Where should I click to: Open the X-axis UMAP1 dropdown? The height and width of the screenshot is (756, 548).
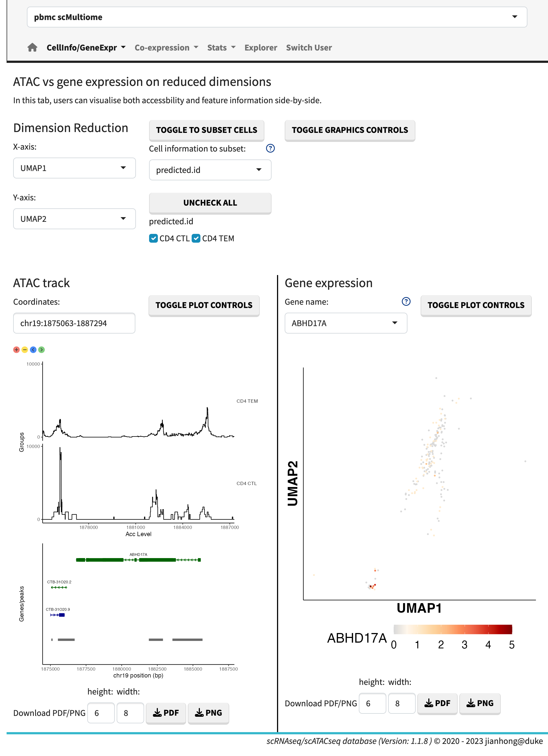coord(74,168)
